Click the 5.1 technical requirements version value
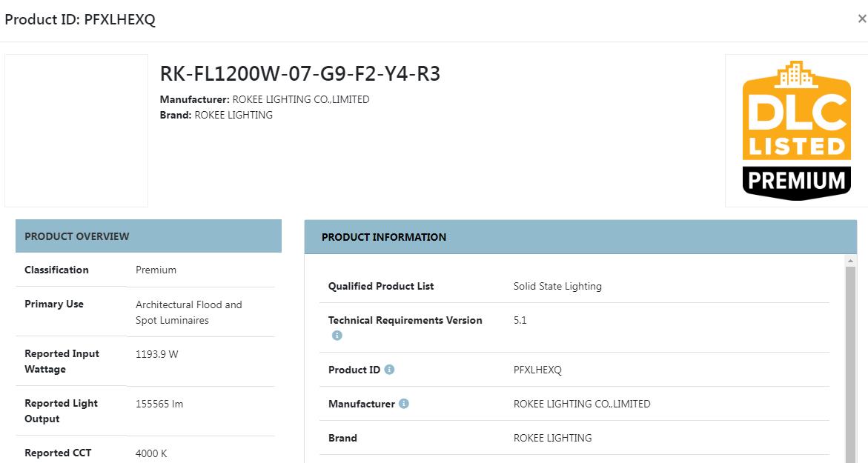This screenshot has height=463, width=868. [x=520, y=320]
